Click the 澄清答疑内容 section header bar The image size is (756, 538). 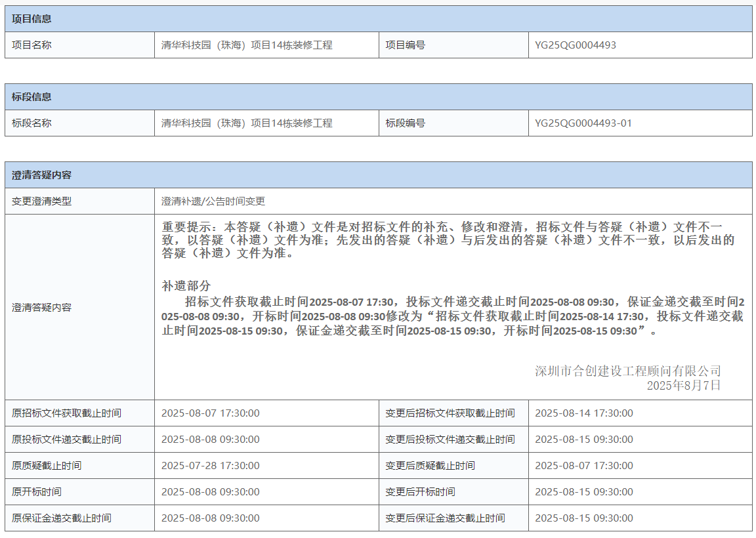(379, 175)
